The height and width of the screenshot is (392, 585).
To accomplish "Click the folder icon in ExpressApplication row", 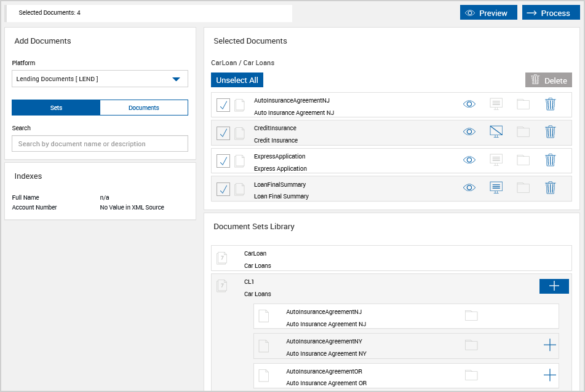I will point(523,160).
